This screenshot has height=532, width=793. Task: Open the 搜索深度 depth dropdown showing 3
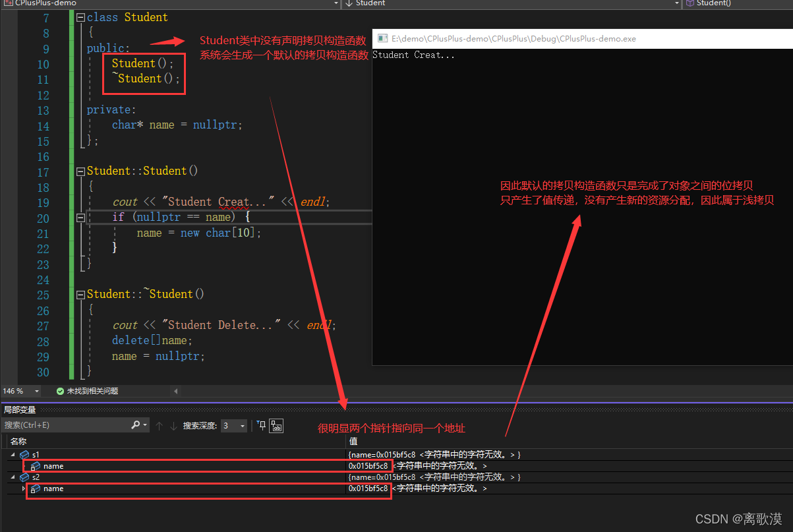[x=234, y=426]
